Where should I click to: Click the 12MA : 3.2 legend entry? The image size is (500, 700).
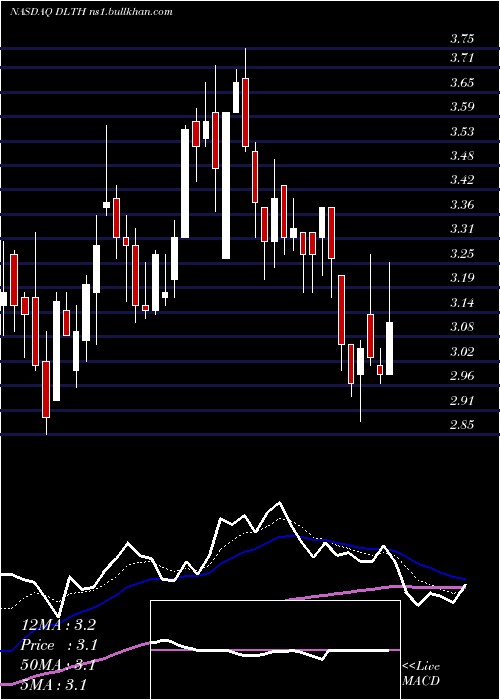pyautogui.click(x=58, y=625)
